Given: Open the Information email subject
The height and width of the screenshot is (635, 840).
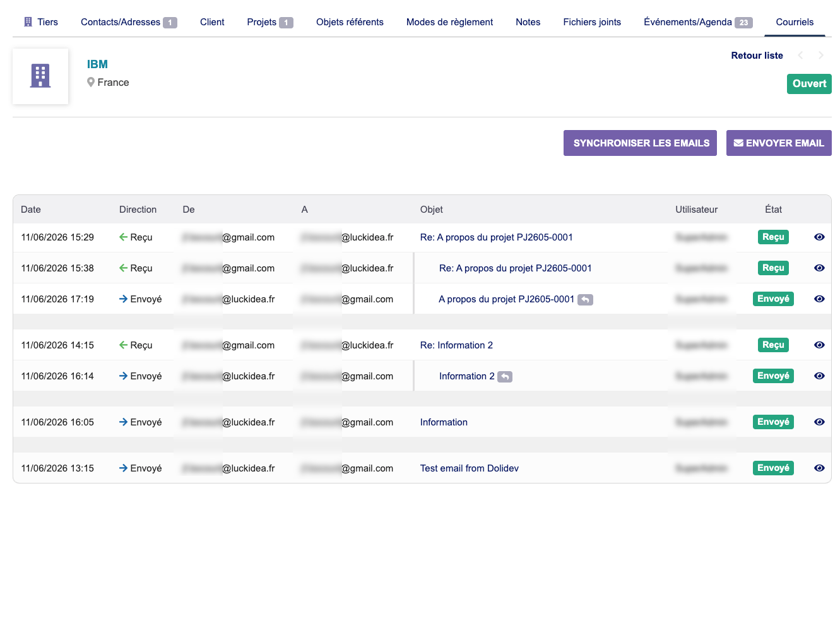Looking at the screenshot, I should 444,422.
